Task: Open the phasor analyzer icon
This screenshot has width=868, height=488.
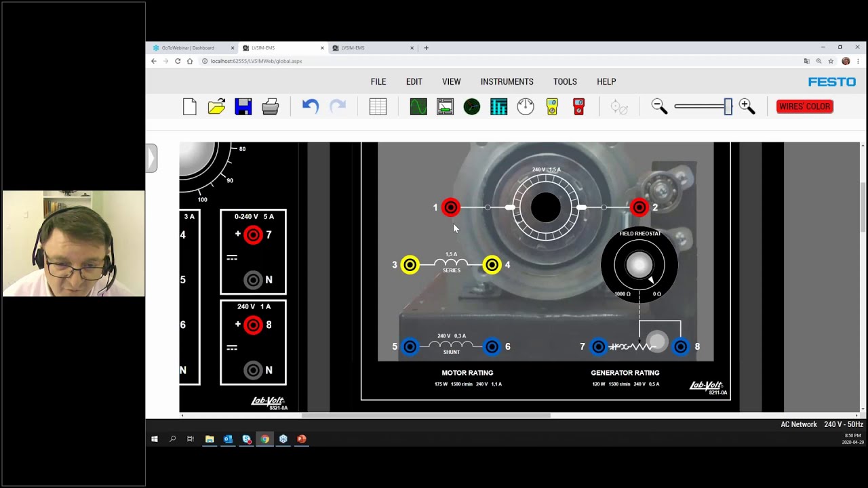Action: click(x=472, y=106)
